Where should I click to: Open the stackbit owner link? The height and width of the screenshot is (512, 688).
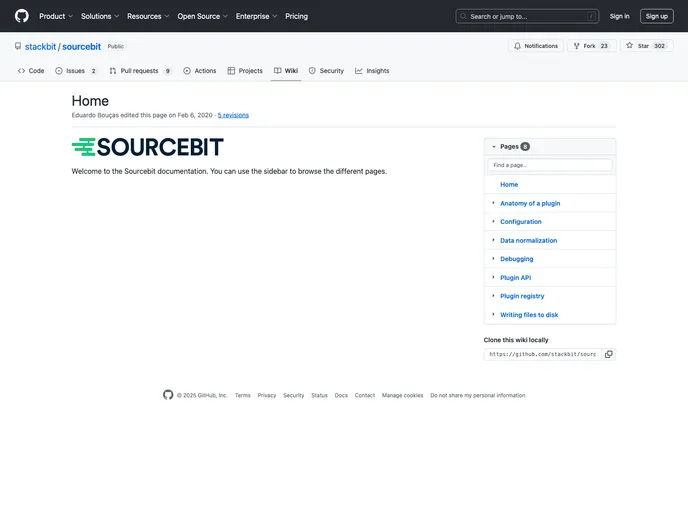coord(40,47)
